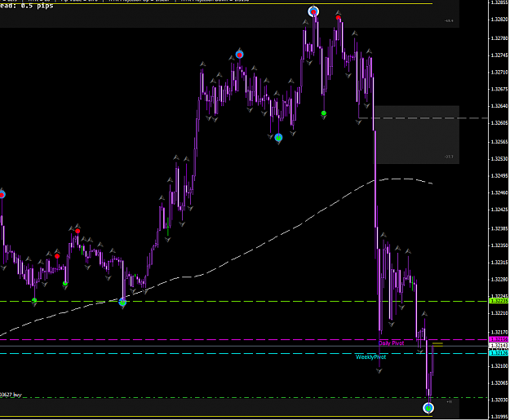Click the blue-ringed red marker at the chart's left edge
The height and width of the screenshot is (420, 510).
[2, 195]
